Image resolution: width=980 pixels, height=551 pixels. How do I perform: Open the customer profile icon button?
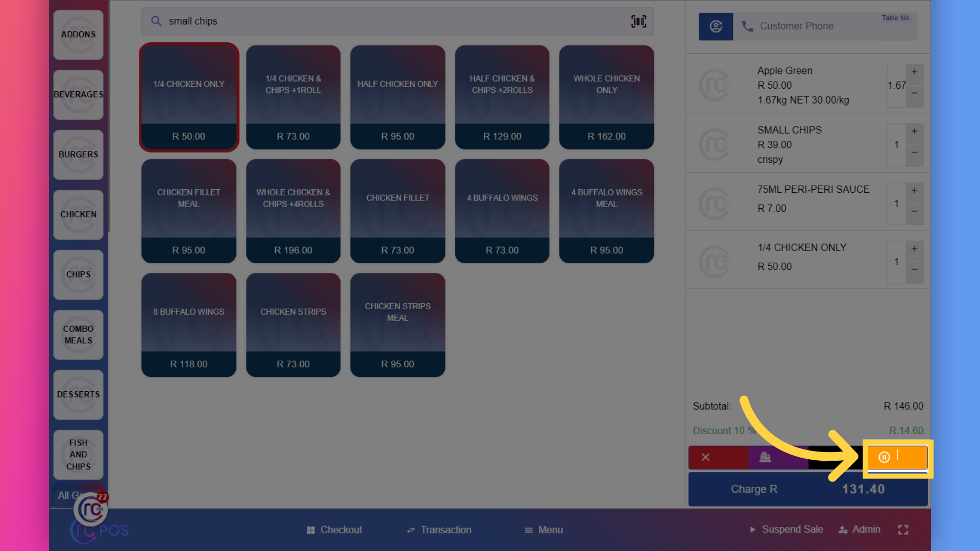coord(716,27)
